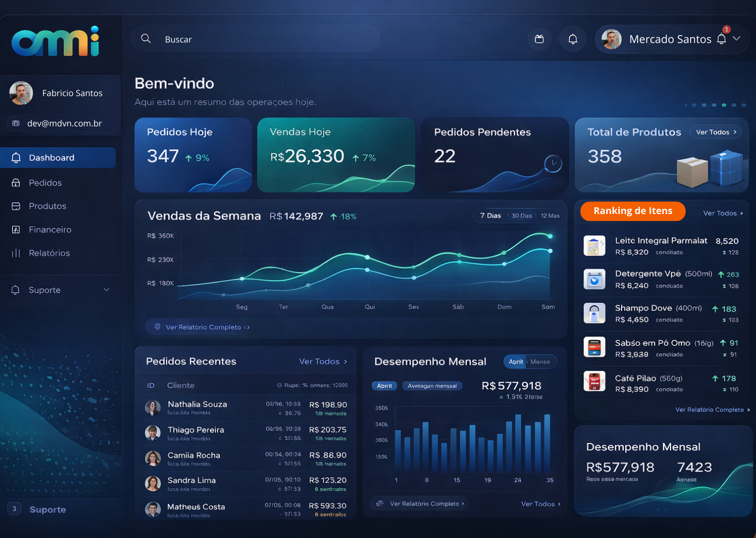Viewport: 756px width, 538px height.
Task: Open Ver Todos in Total de Produtos
Action: pos(715,132)
